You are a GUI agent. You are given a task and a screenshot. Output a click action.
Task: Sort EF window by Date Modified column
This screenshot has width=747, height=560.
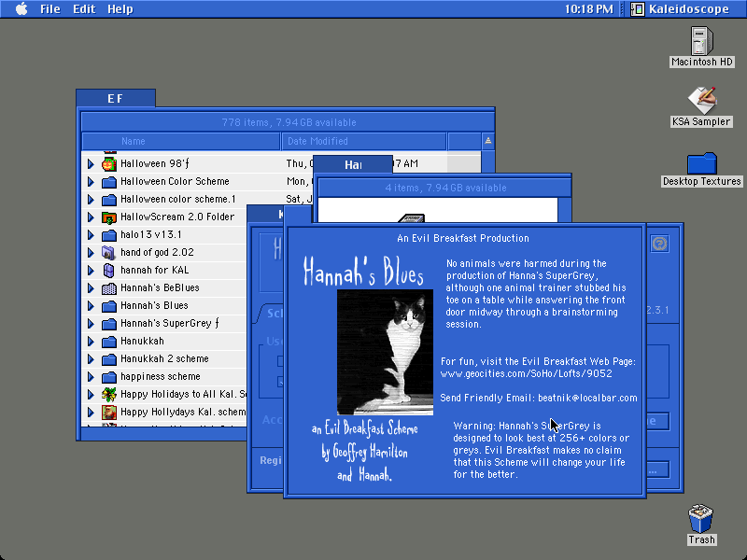tap(364, 142)
